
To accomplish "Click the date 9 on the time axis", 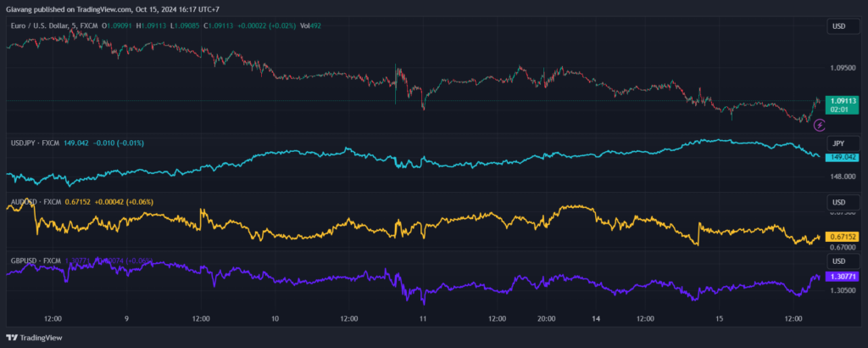I will coord(126,319).
